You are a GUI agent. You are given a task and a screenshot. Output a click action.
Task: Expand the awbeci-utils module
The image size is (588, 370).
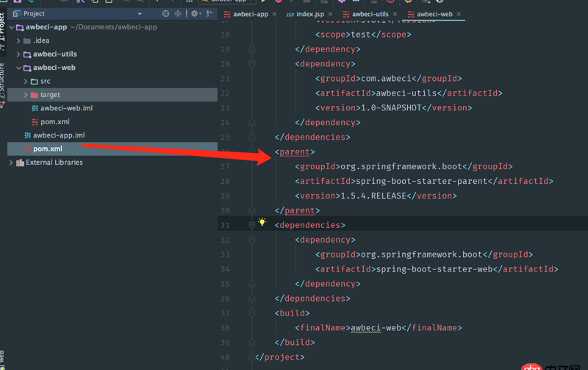point(18,54)
